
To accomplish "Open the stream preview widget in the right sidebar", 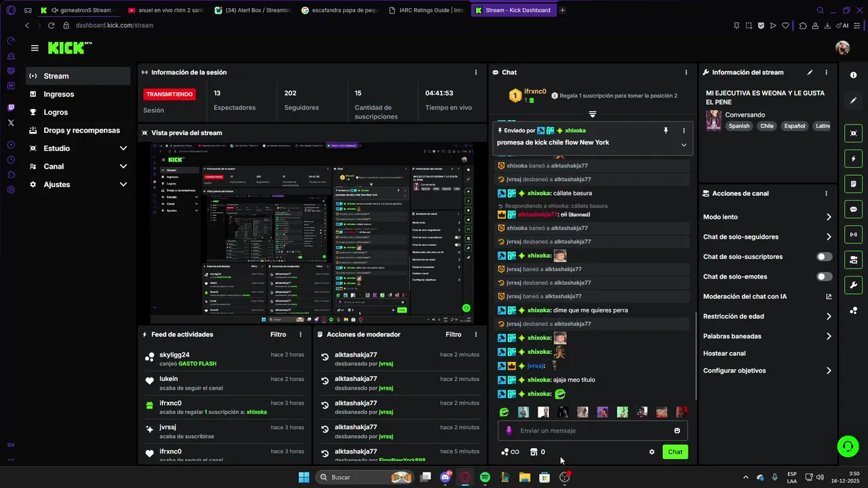I will [853, 134].
